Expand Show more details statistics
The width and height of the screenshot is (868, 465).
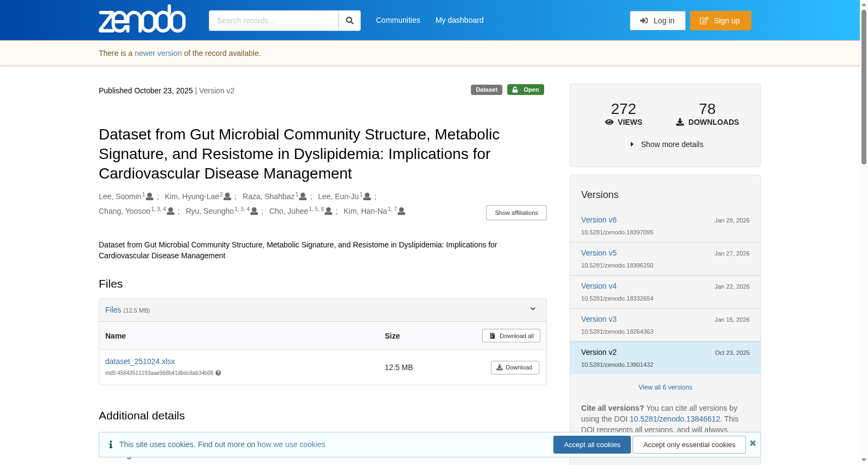pos(666,144)
